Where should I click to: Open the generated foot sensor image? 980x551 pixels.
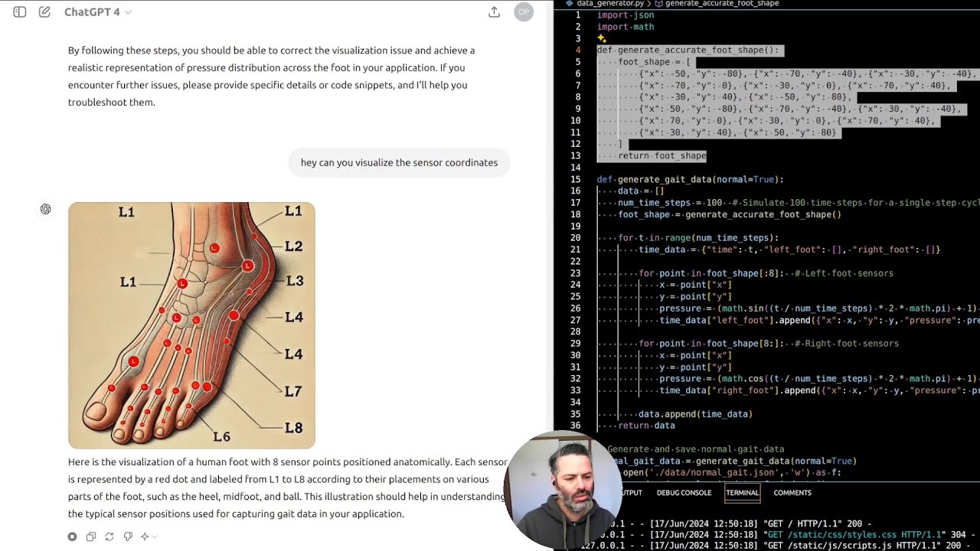191,325
